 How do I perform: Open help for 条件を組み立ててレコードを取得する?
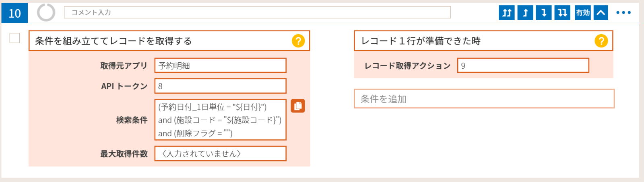[298, 41]
